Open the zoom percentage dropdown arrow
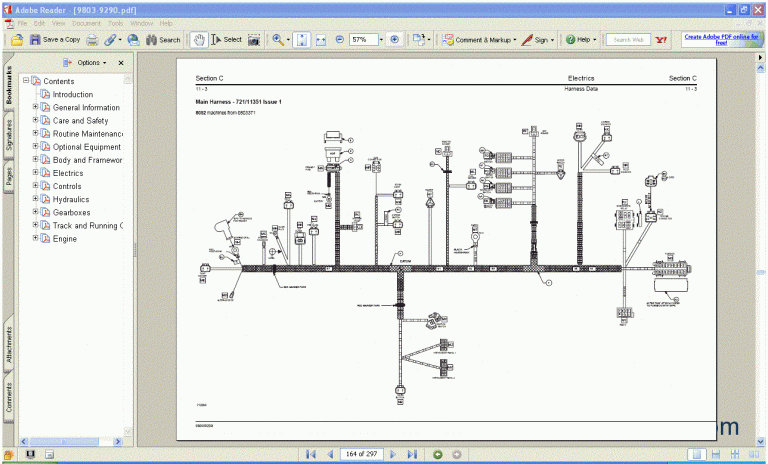This screenshot has height=464, width=768. 381,40
